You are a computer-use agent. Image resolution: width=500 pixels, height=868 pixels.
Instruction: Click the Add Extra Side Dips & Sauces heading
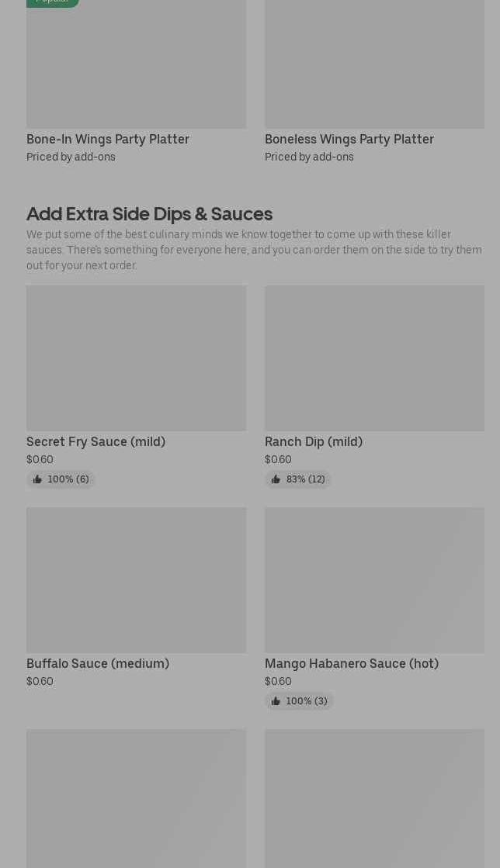tap(149, 213)
